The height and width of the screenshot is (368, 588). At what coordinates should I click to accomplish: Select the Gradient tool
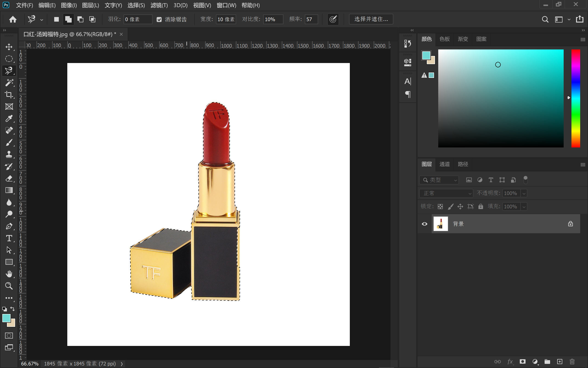click(9, 190)
